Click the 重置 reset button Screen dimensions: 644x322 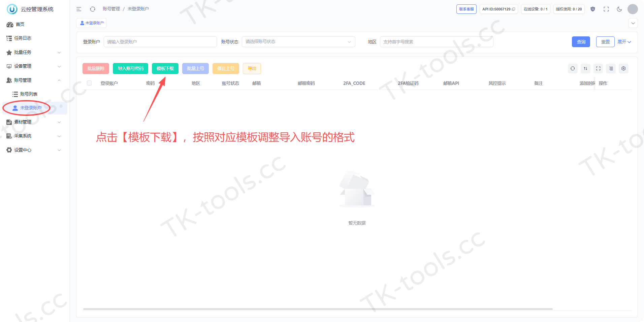[605, 42]
